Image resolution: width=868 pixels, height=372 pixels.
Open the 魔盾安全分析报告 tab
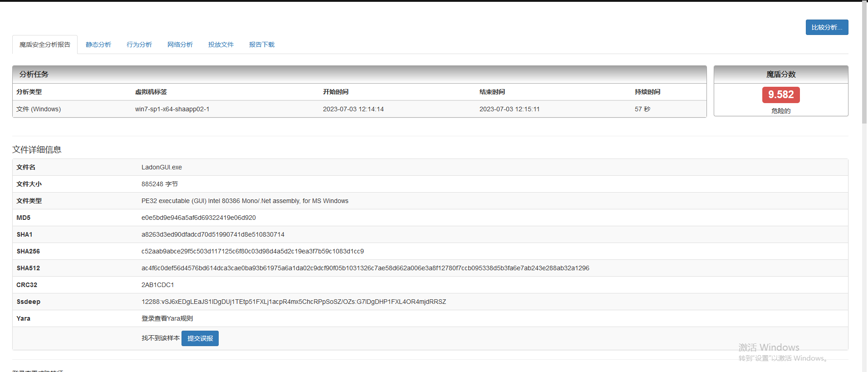(45, 45)
